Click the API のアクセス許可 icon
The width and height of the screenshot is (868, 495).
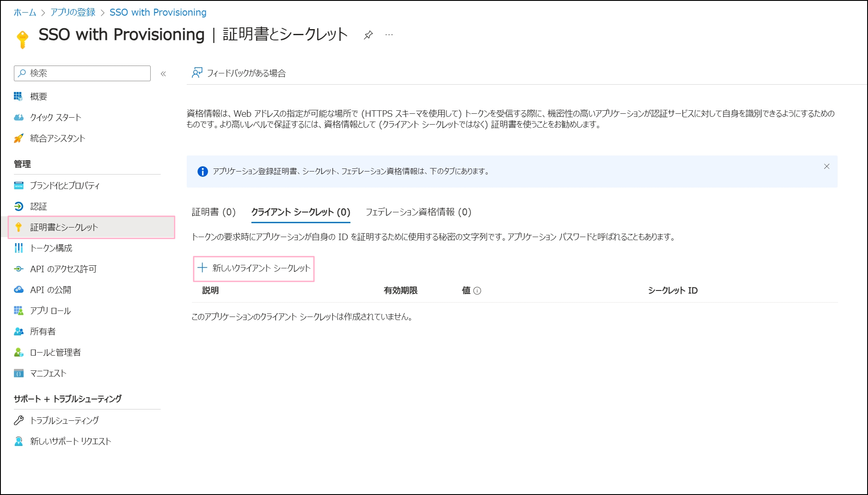[x=18, y=269]
